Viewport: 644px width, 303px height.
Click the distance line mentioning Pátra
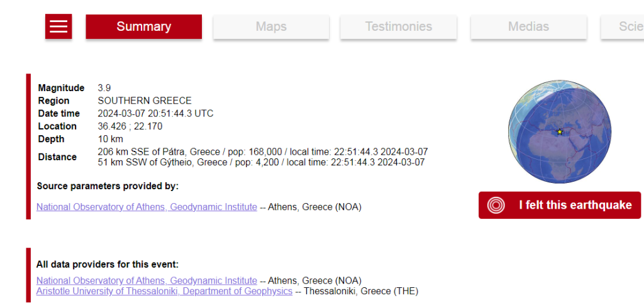[262, 152]
